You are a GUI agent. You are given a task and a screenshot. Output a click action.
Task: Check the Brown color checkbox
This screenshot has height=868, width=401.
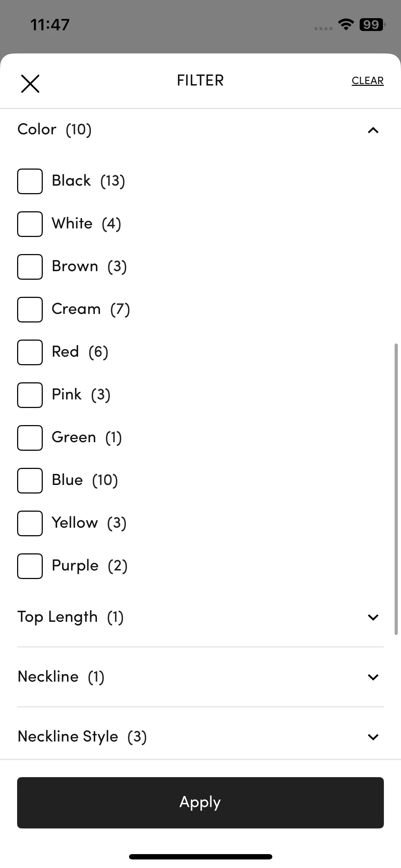pos(30,267)
